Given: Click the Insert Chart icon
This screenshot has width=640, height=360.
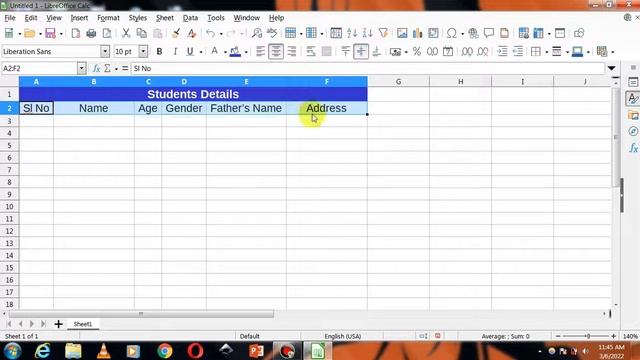Looking at the screenshot, I should click(x=418, y=33).
